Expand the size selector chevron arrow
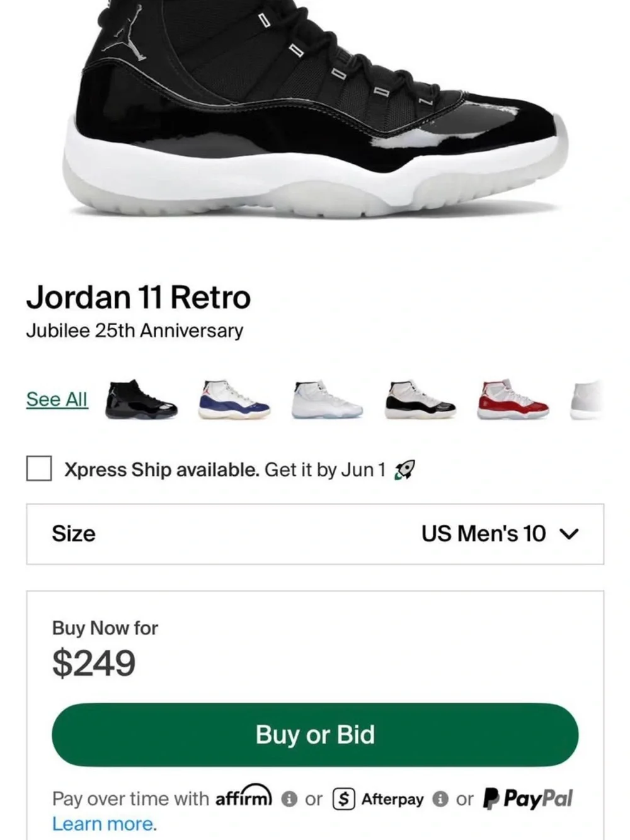Viewport: 630px width, 840px height. point(569,534)
